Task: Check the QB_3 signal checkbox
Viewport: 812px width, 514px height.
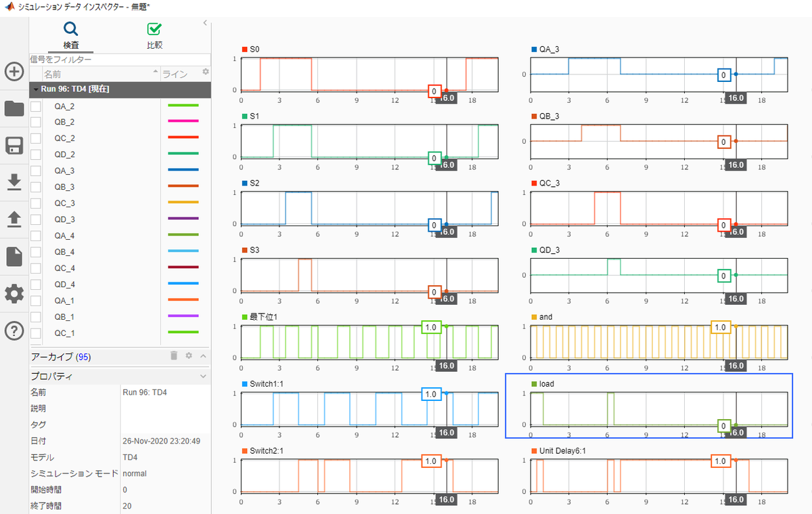Action: click(35, 188)
